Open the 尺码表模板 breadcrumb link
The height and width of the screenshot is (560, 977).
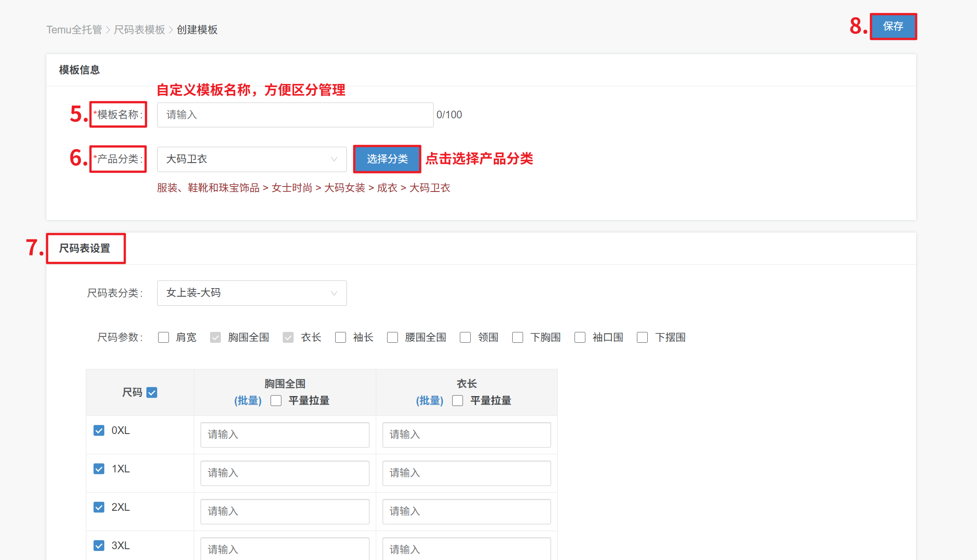[139, 30]
